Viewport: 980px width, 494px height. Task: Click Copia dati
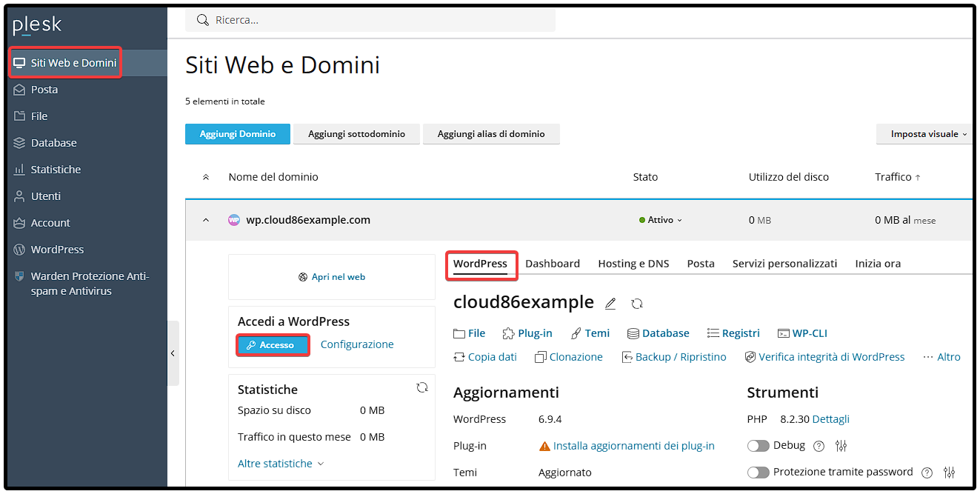click(x=485, y=357)
